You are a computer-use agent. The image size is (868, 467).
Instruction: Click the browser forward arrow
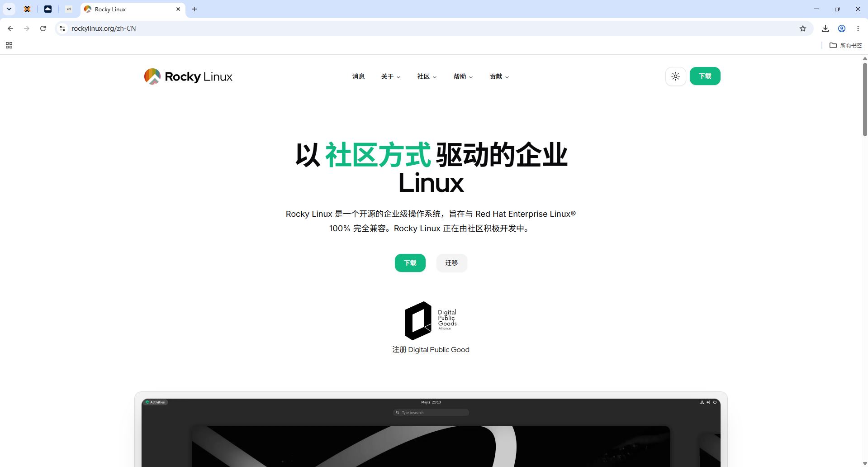click(x=27, y=29)
